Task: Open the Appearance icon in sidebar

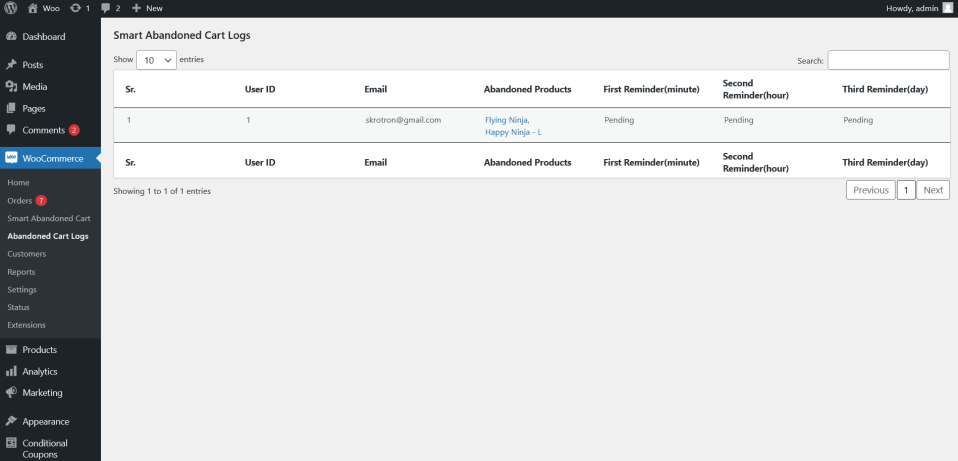Action: [x=11, y=422]
